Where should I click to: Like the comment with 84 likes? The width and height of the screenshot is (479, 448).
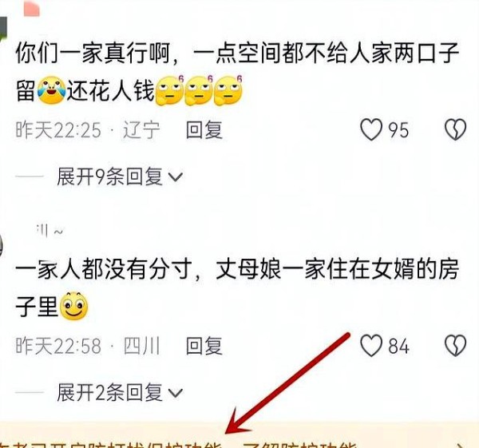tap(371, 345)
